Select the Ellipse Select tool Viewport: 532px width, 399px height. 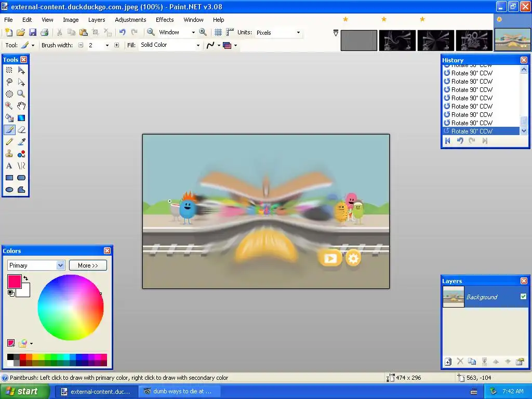pyautogui.click(x=9, y=94)
